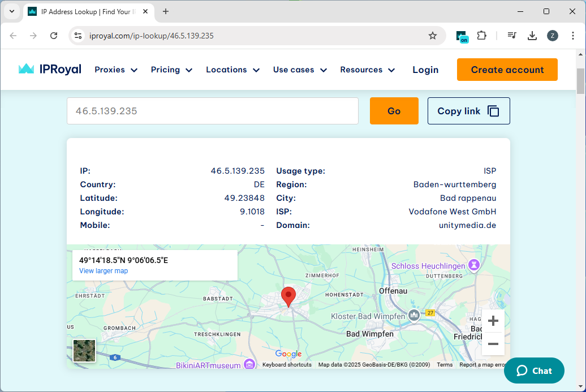Zoom in on the map
The width and height of the screenshot is (586, 392).
(x=493, y=321)
